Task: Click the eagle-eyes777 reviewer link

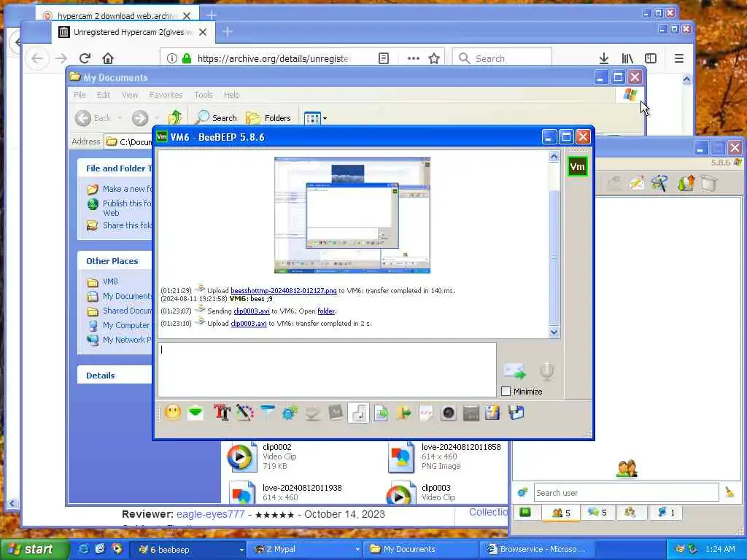Action: [210, 514]
